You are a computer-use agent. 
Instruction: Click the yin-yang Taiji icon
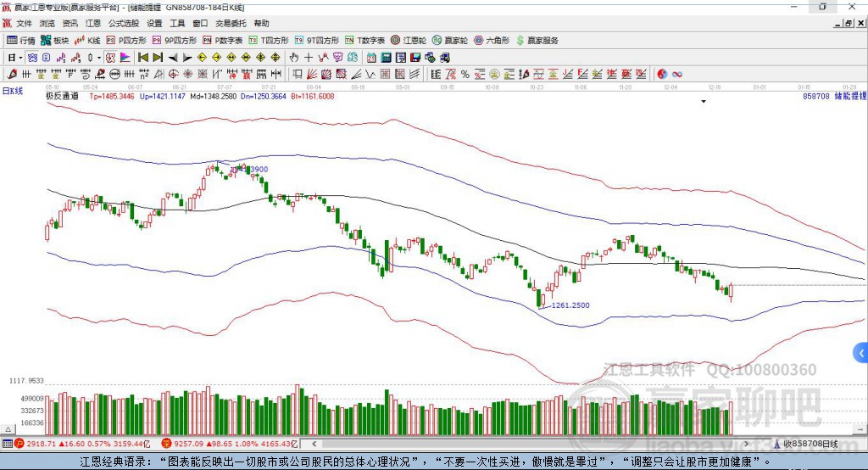coord(661,75)
